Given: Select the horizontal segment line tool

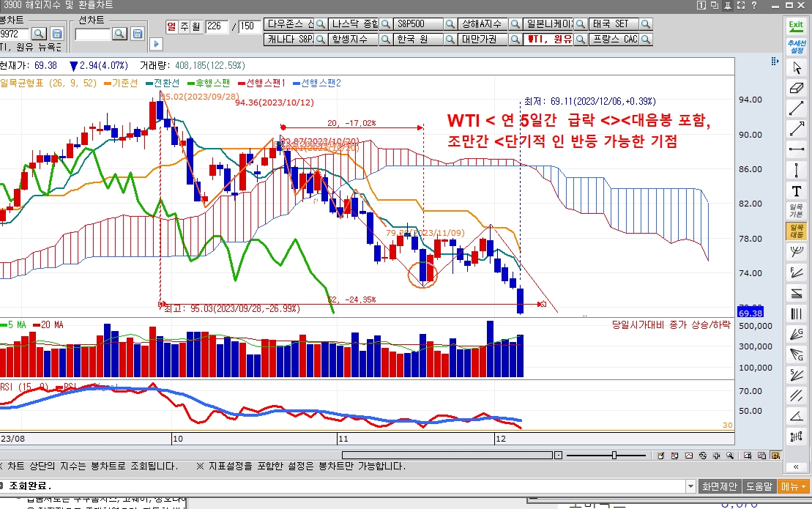Looking at the screenshot, I should coord(796,150).
